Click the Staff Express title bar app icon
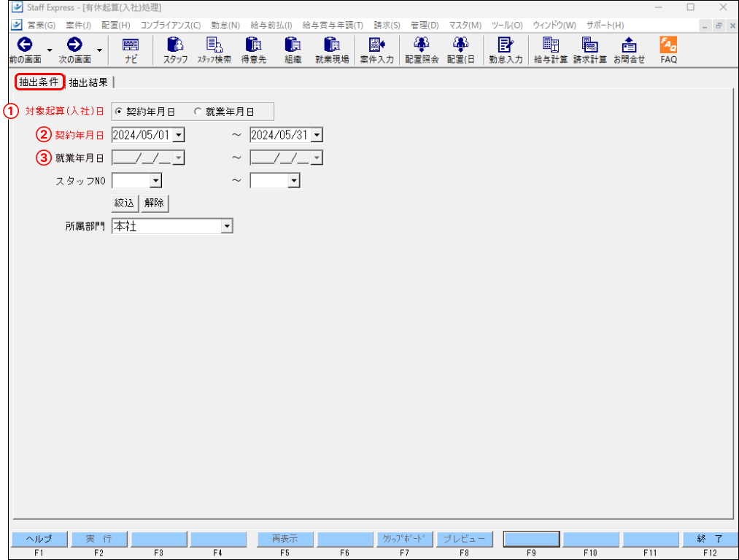 (x=18, y=7)
